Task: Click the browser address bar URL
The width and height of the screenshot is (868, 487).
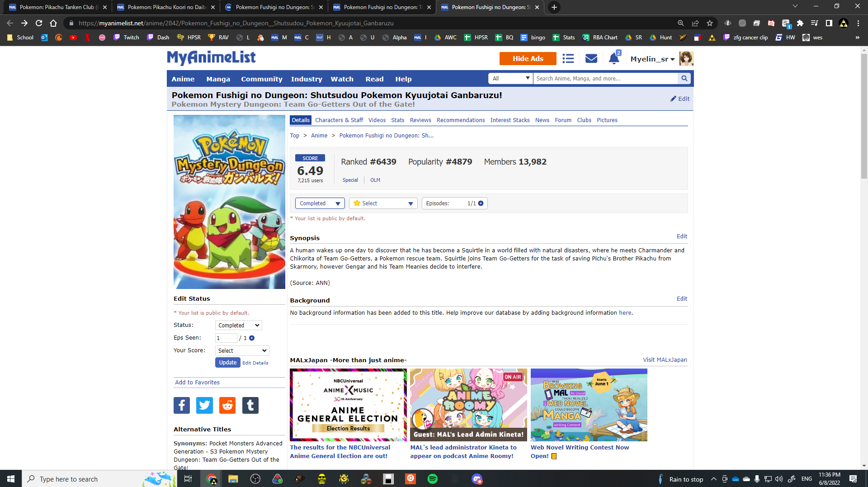Action: coord(236,23)
